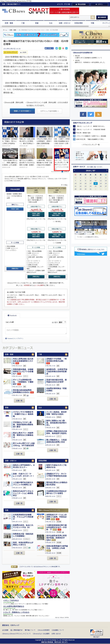Click 登録して全文を読む button
The height and width of the screenshot is (644, 110).
click(x=22, y=111)
